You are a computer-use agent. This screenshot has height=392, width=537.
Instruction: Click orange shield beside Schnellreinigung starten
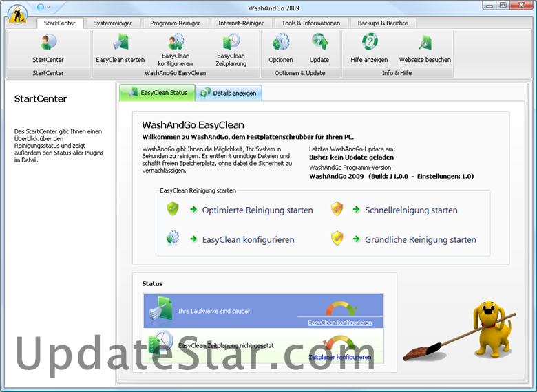point(337,208)
